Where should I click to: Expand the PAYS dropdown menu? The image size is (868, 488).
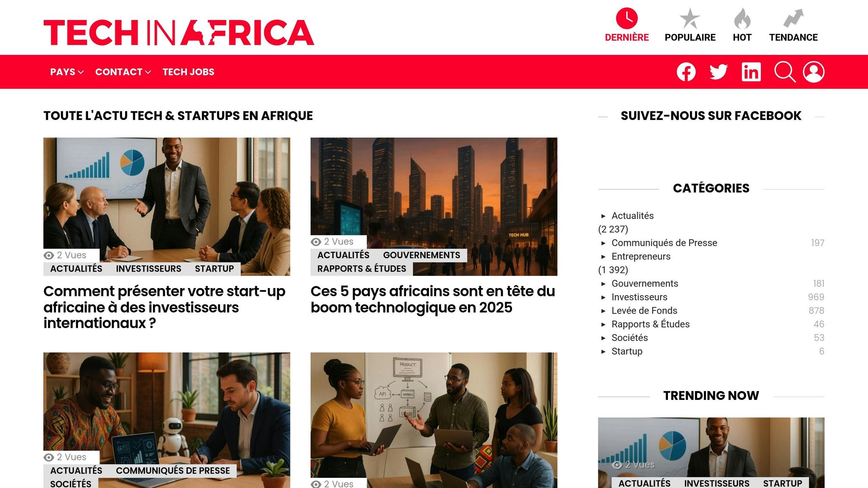click(66, 72)
